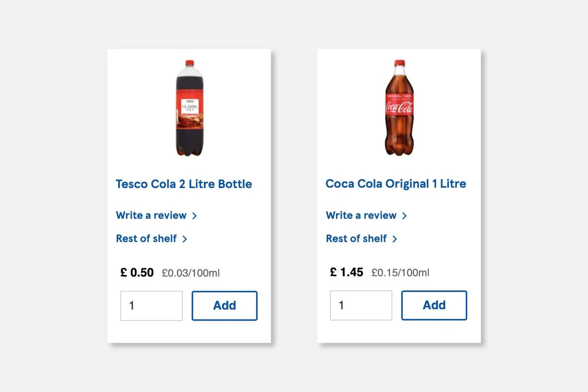Click the chevron beside Tesco Cola's 'Rest of shelf'

point(185,239)
